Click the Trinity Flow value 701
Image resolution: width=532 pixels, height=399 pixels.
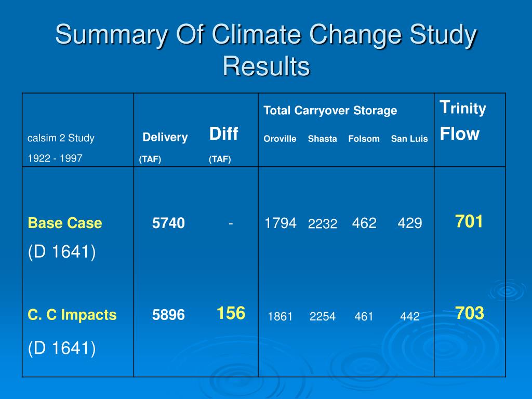click(469, 221)
